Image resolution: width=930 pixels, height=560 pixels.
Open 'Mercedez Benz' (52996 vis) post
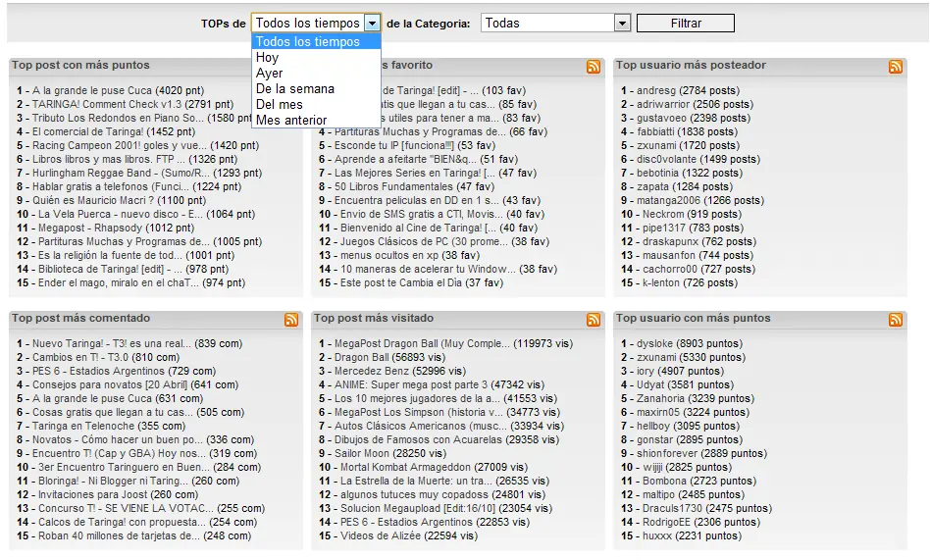coord(370,371)
